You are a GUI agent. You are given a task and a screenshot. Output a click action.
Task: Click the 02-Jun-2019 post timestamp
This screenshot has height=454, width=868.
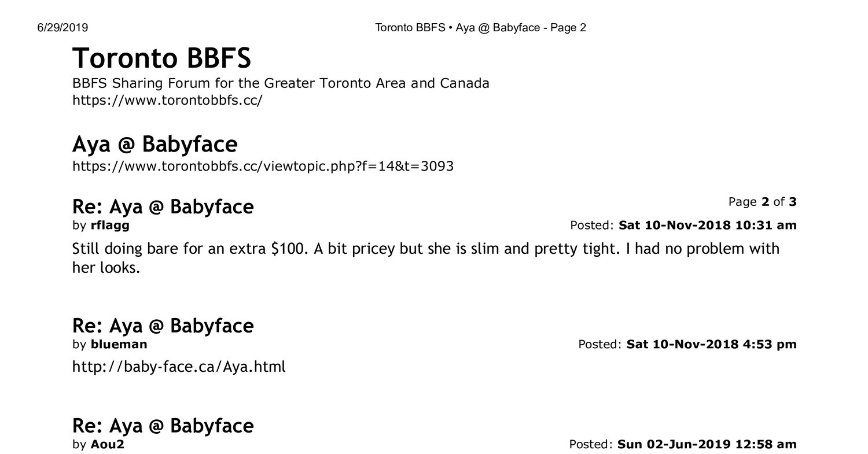(x=707, y=444)
